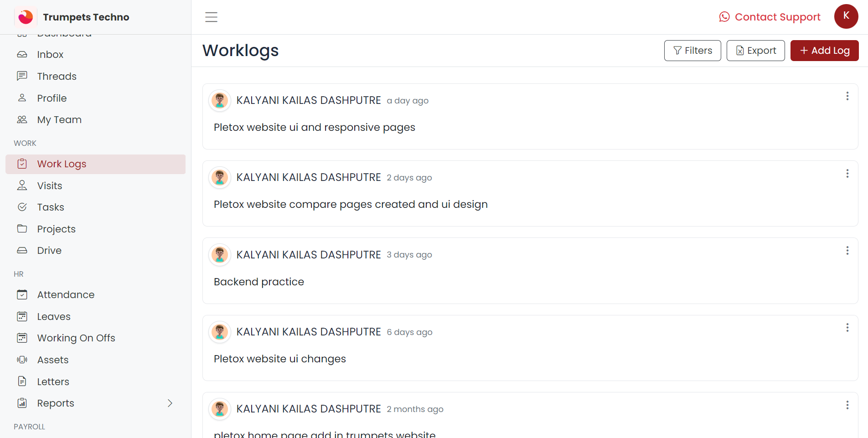Export worklogs using the Export button

pos(755,51)
